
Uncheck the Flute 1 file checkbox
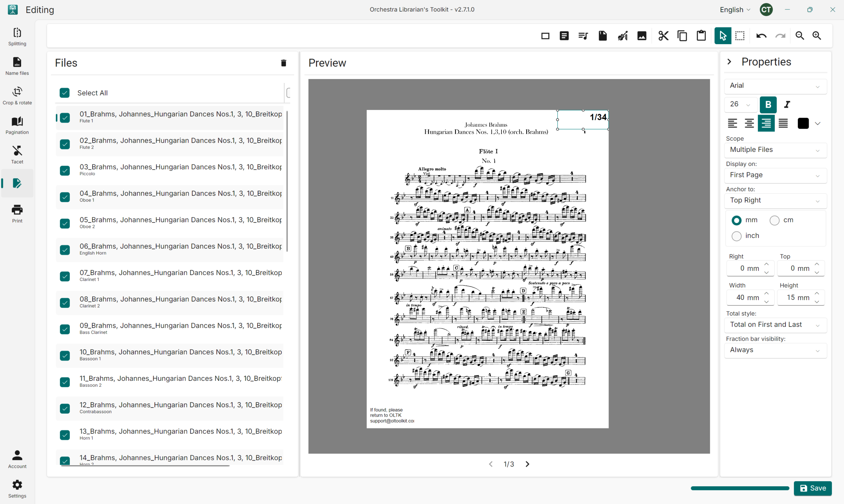(x=65, y=118)
